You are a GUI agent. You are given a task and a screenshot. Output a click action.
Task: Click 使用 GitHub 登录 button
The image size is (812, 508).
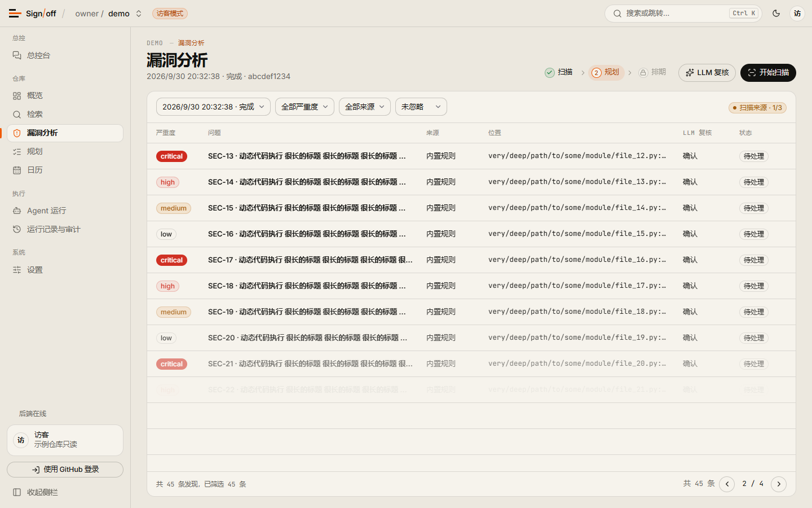click(x=65, y=470)
